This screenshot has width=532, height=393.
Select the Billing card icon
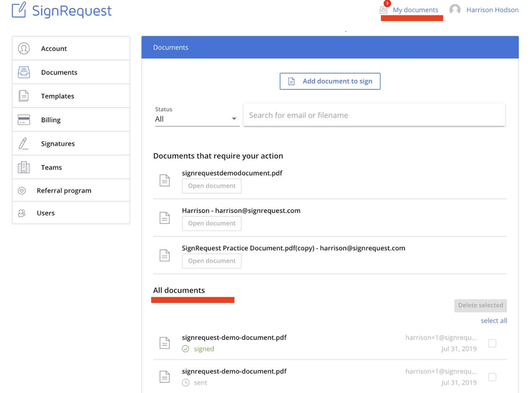24,120
